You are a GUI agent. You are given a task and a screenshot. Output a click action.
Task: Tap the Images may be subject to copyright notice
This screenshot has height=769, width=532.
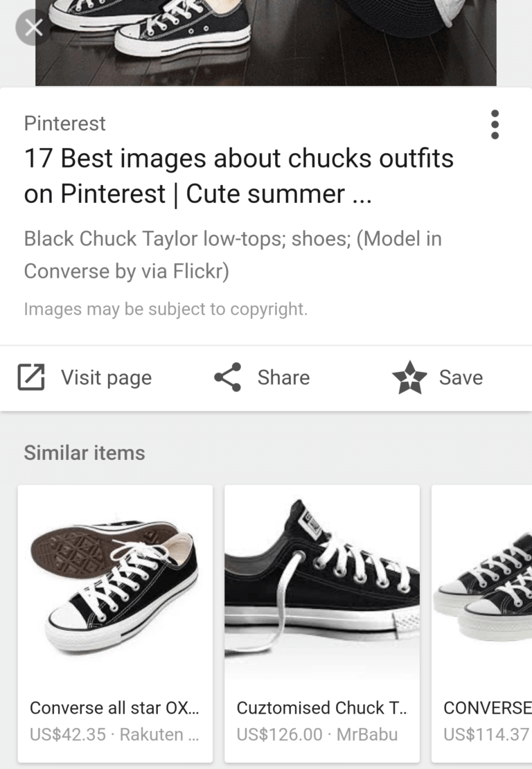point(166,309)
